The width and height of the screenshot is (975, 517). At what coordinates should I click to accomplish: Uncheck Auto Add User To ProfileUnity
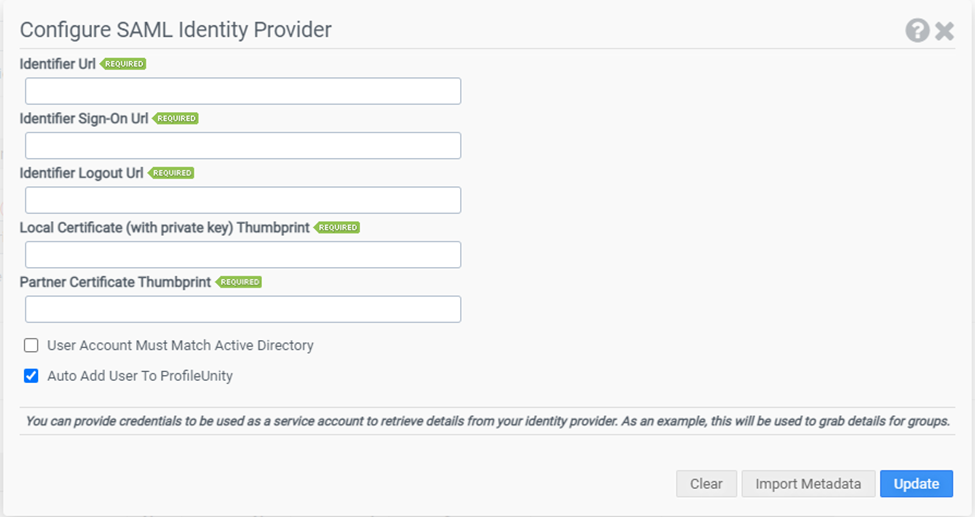[31, 376]
